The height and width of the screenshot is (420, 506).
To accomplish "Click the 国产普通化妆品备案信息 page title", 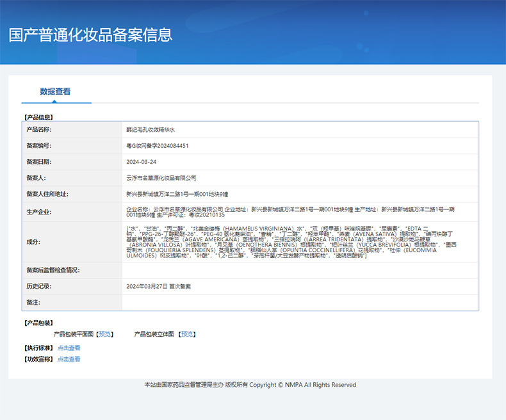I will pyautogui.click(x=90, y=35).
